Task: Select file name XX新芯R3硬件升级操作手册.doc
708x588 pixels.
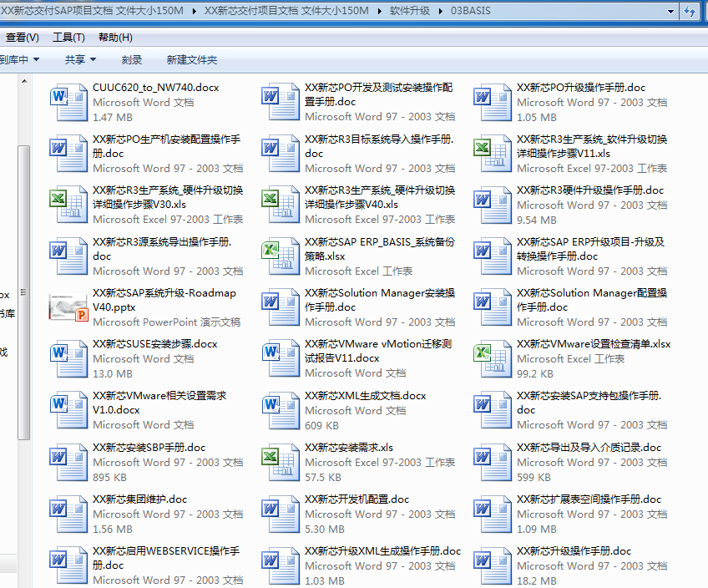Action: (x=590, y=190)
